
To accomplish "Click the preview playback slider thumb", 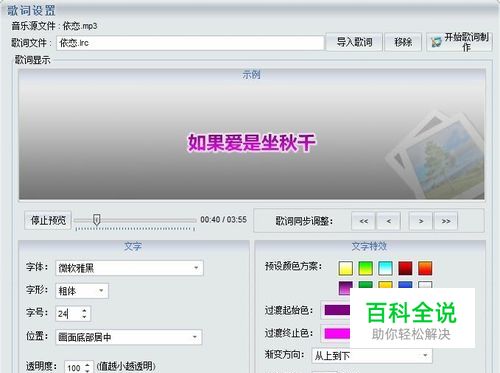I will [97, 220].
